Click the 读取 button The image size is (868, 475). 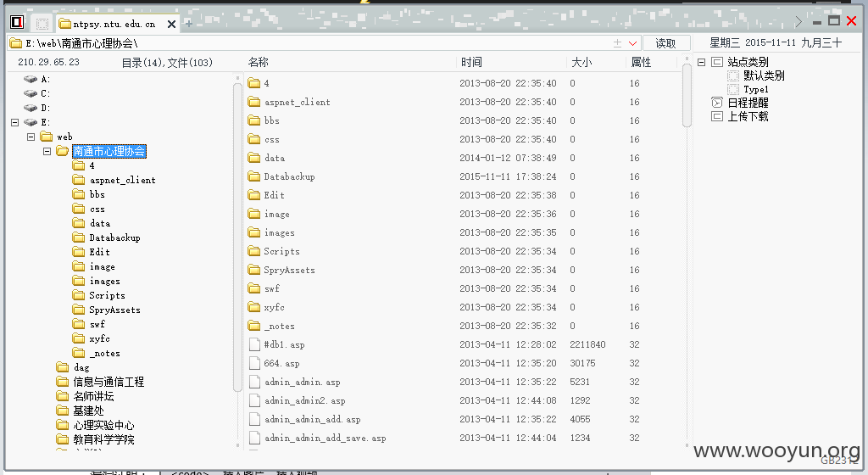pos(666,43)
